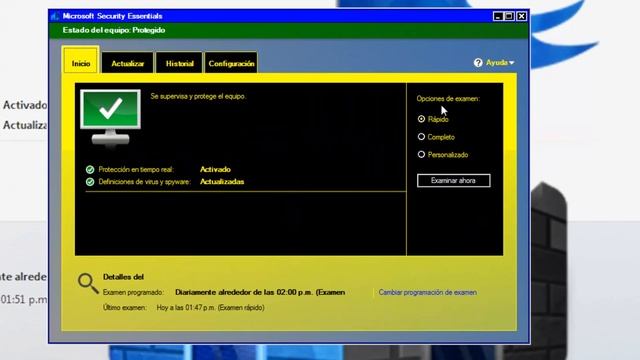Click the magnifying glass scan details icon

(88, 283)
